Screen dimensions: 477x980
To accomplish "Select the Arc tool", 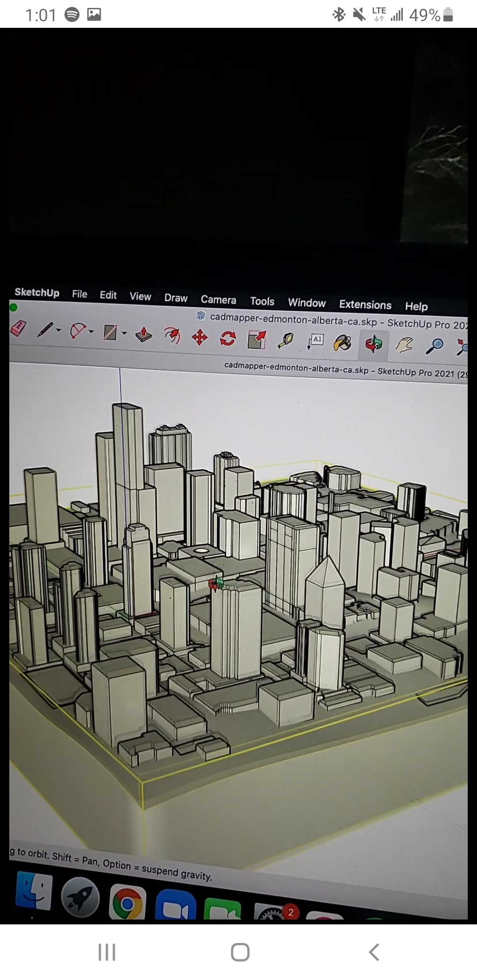I will click(78, 331).
